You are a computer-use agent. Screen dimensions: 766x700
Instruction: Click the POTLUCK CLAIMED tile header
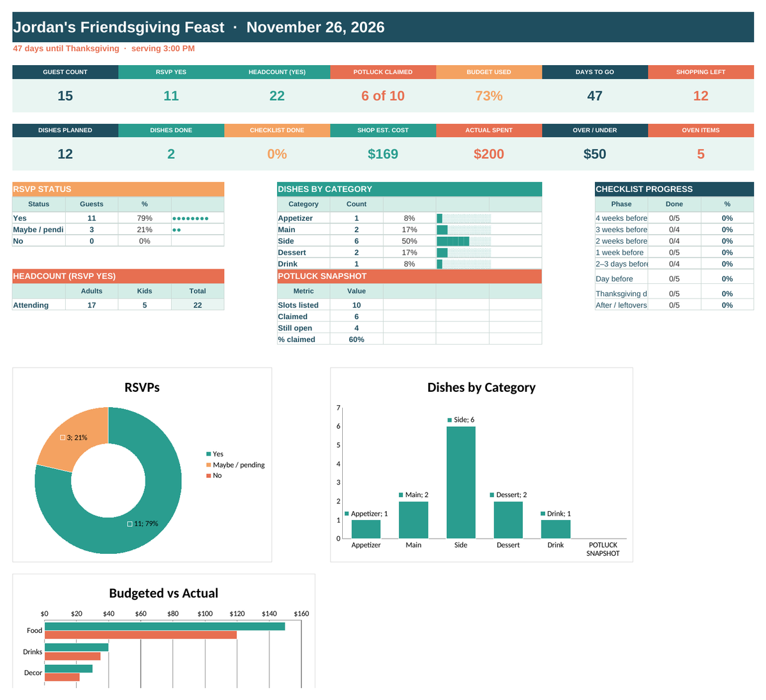click(383, 72)
